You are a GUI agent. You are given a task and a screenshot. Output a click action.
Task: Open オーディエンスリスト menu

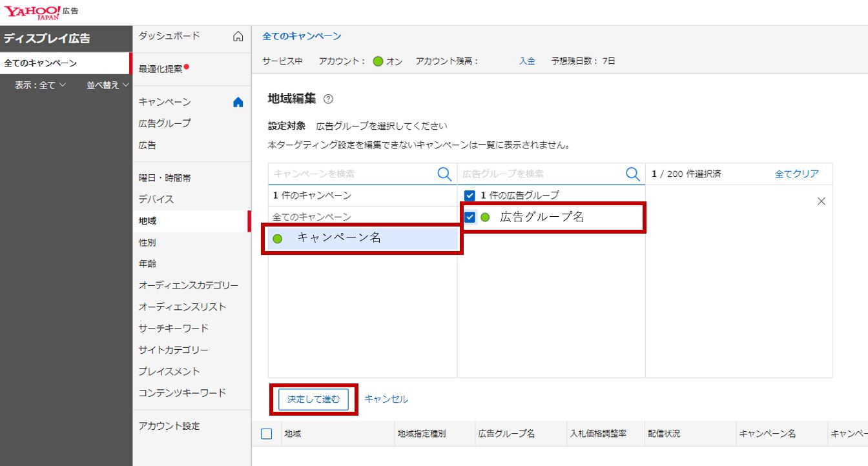(x=182, y=307)
